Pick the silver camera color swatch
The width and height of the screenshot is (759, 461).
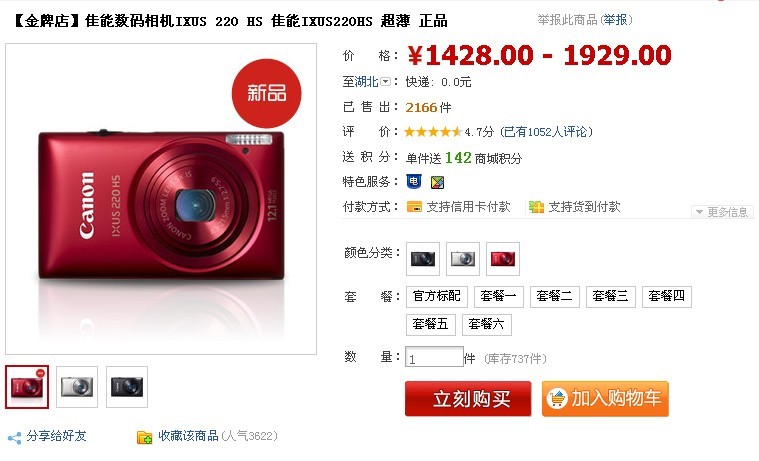click(x=463, y=259)
